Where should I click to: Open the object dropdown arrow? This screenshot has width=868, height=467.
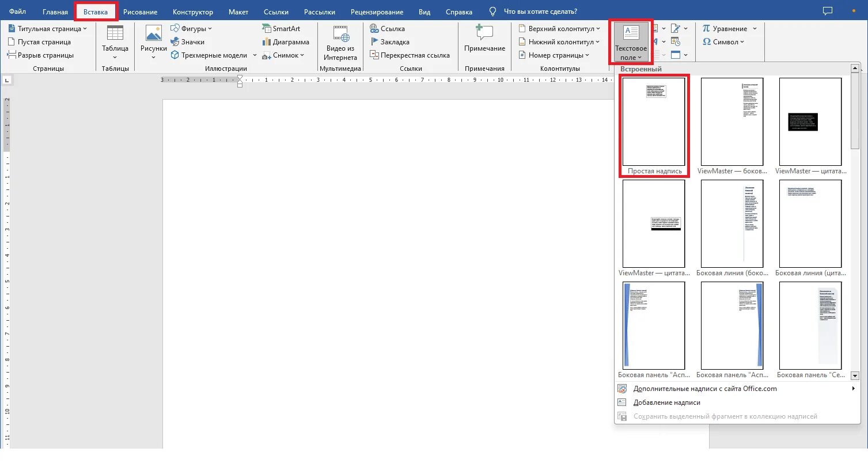pyautogui.click(x=687, y=55)
